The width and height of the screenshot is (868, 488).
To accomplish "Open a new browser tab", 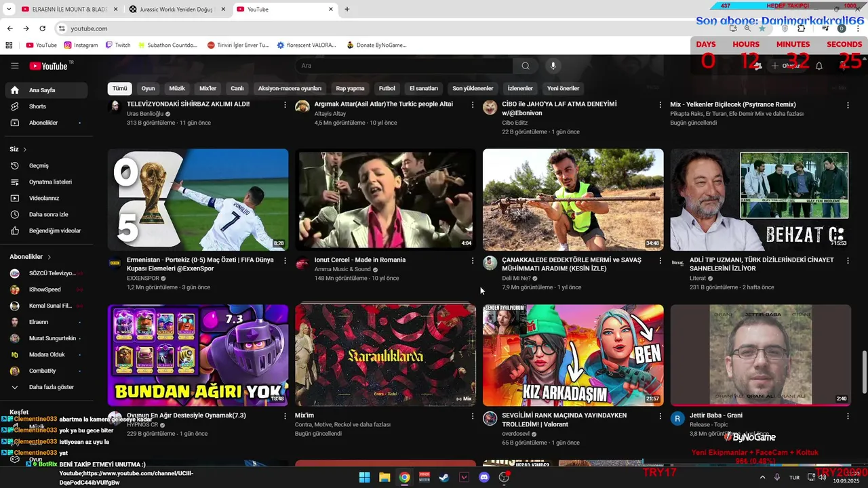I will [347, 9].
